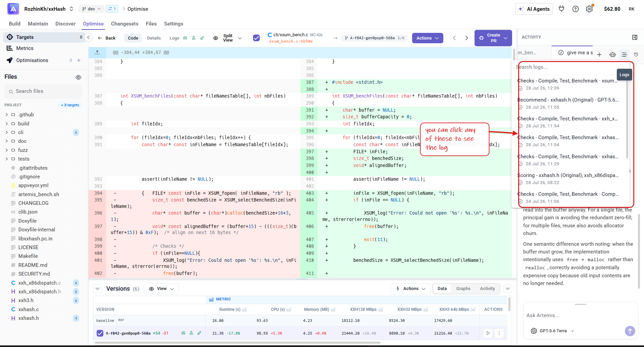Open chat history clock icon
This screenshot has height=347, width=644.
(636, 54)
